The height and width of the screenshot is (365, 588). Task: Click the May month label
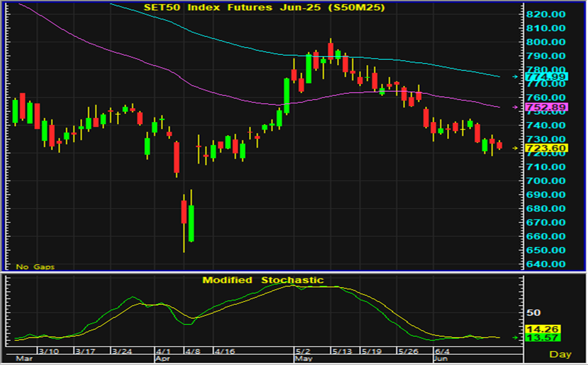coord(304,359)
